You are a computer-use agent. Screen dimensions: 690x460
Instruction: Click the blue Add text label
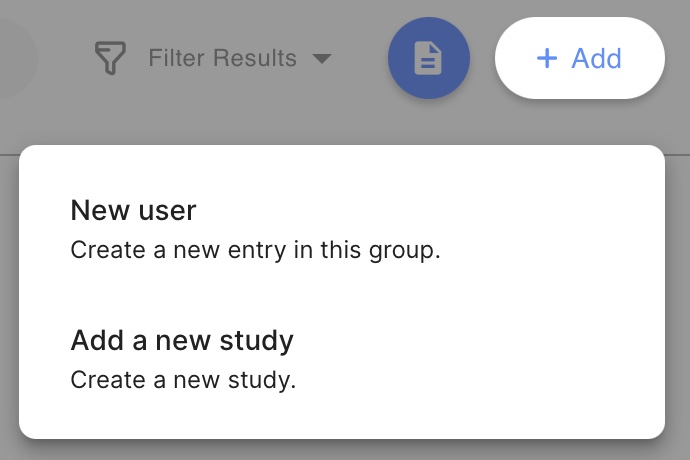[596, 58]
